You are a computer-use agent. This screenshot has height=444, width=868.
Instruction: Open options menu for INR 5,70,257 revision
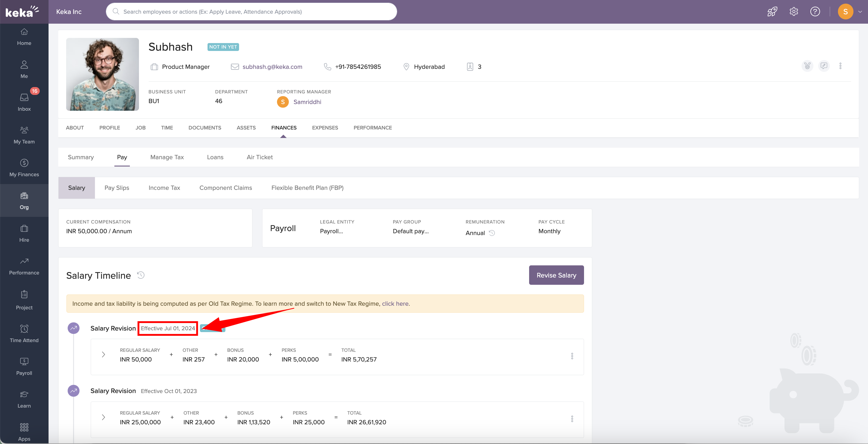(572, 356)
